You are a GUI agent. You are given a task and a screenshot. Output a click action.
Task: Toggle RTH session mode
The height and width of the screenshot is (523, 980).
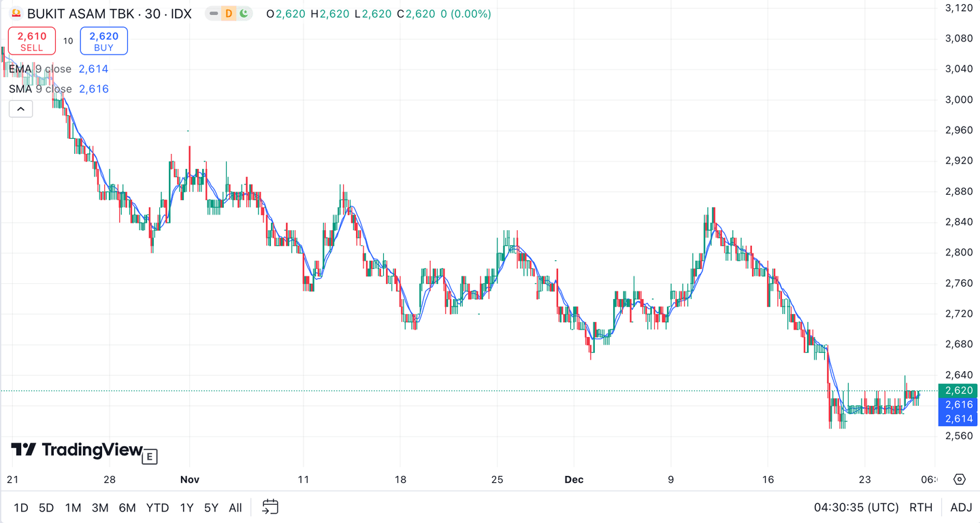pyautogui.click(x=921, y=507)
